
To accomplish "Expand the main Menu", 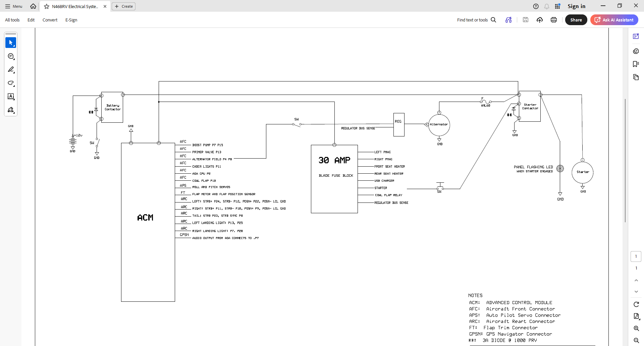I will tap(14, 6).
